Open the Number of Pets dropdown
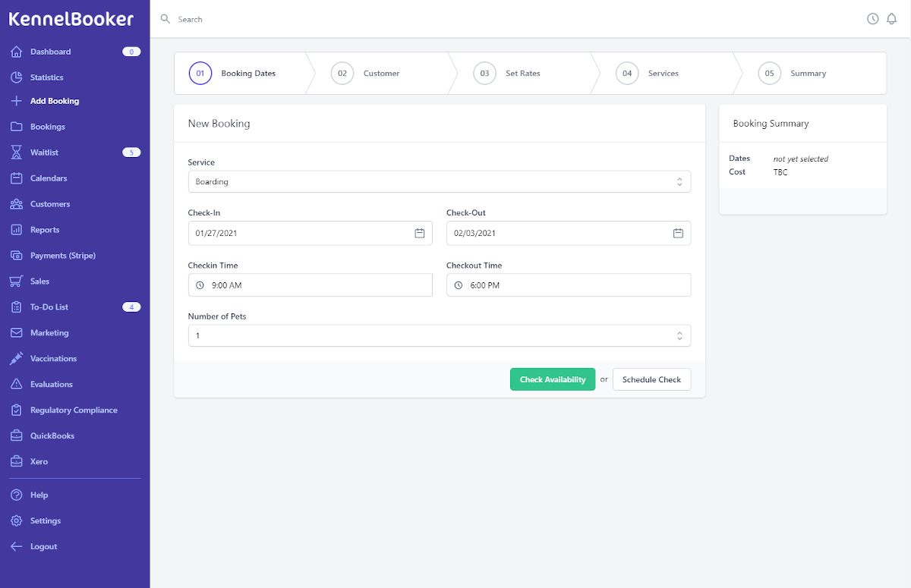Screen dimensions: 911x588 tap(440, 335)
